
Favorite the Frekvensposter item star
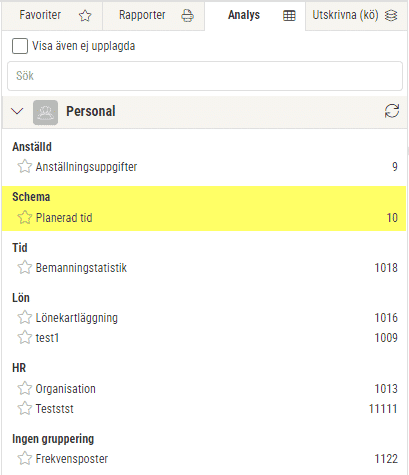[x=24, y=458]
